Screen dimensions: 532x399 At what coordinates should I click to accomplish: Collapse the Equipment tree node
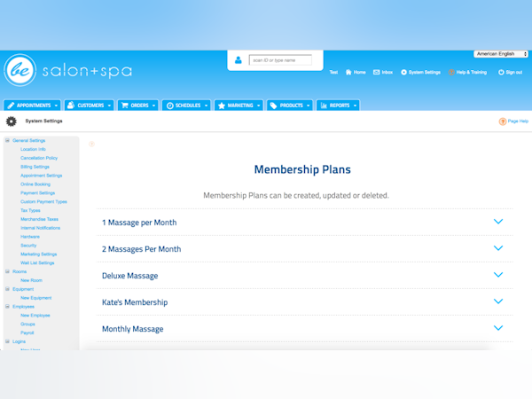point(7,289)
